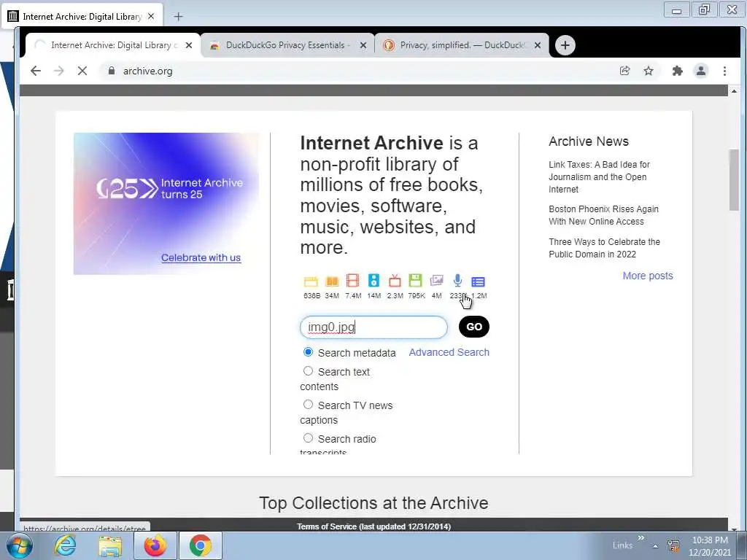Open Three Ways to Celebrate Public Domain
The image size is (747, 560).
(x=604, y=248)
